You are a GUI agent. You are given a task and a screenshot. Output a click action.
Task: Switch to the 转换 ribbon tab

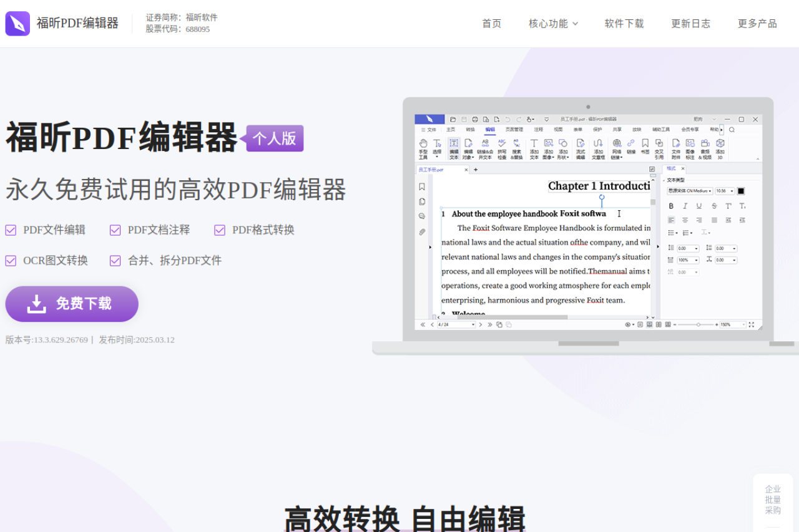coord(470,130)
